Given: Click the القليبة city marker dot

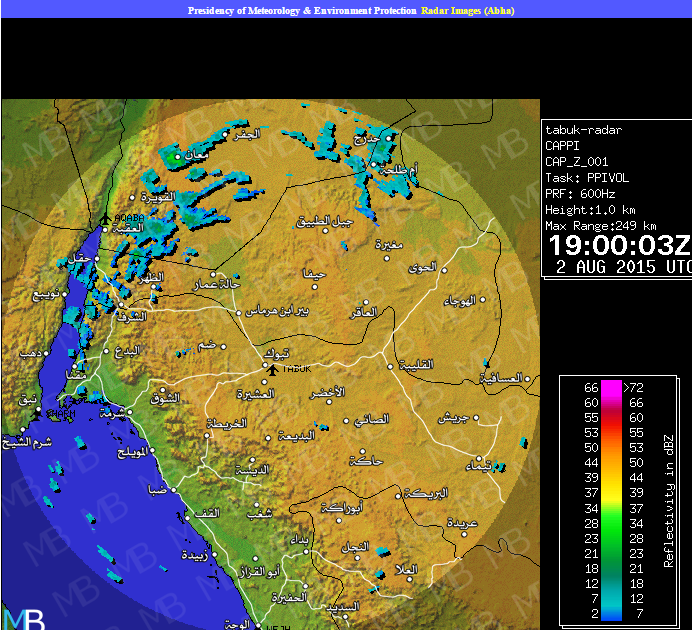Looking at the screenshot, I should (390, 367).
